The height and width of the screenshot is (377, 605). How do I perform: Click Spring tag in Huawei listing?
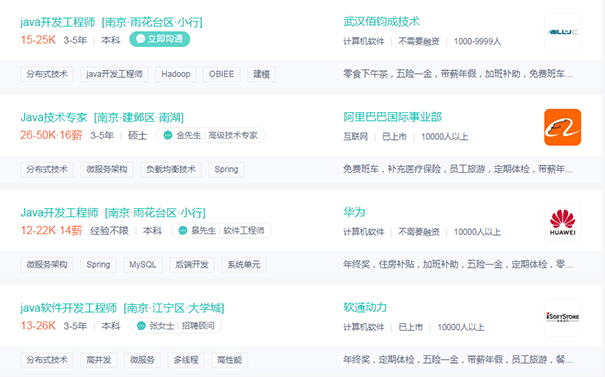(x=98, y=265)
